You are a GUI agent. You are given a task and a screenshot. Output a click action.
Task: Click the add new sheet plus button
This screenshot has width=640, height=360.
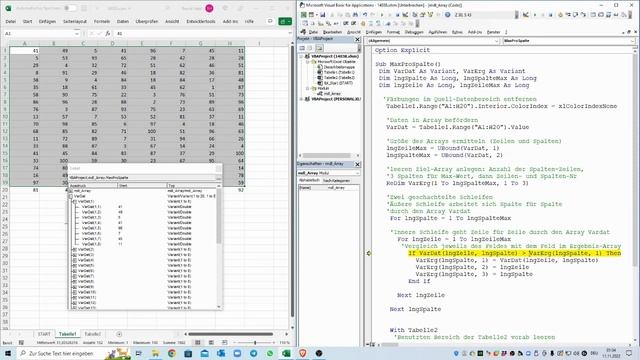click(x=119, y=334)
